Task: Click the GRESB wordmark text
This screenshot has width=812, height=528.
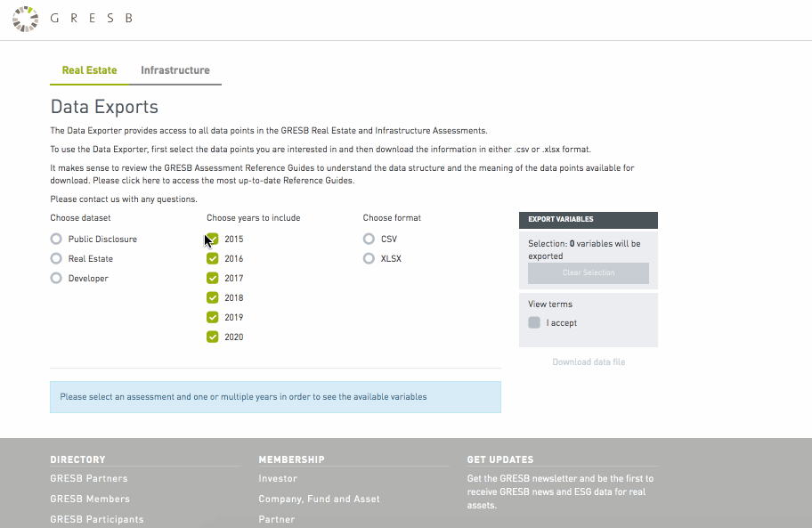Action: 92,18
